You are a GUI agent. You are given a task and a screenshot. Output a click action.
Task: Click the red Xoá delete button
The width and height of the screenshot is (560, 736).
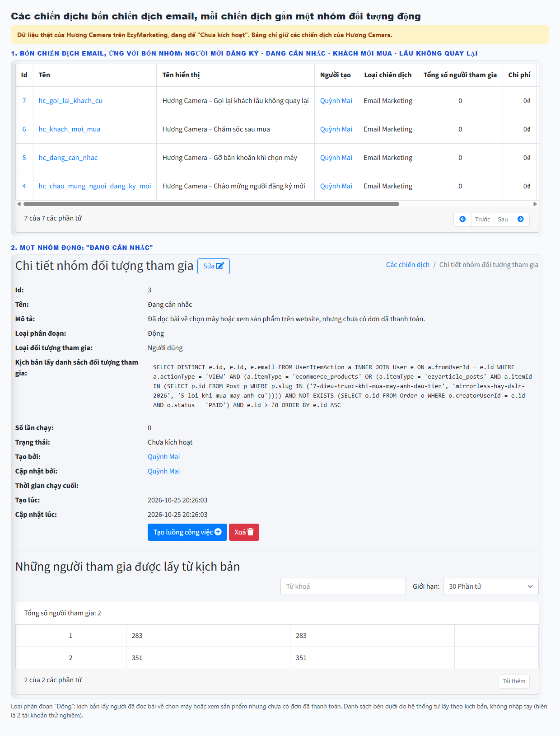[244, 532]
